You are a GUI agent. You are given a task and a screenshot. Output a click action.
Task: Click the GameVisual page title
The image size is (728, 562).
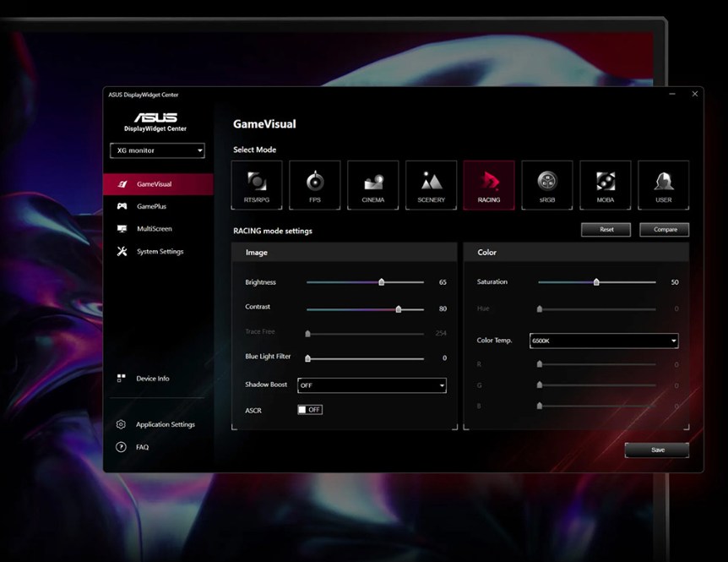point(264,124)
